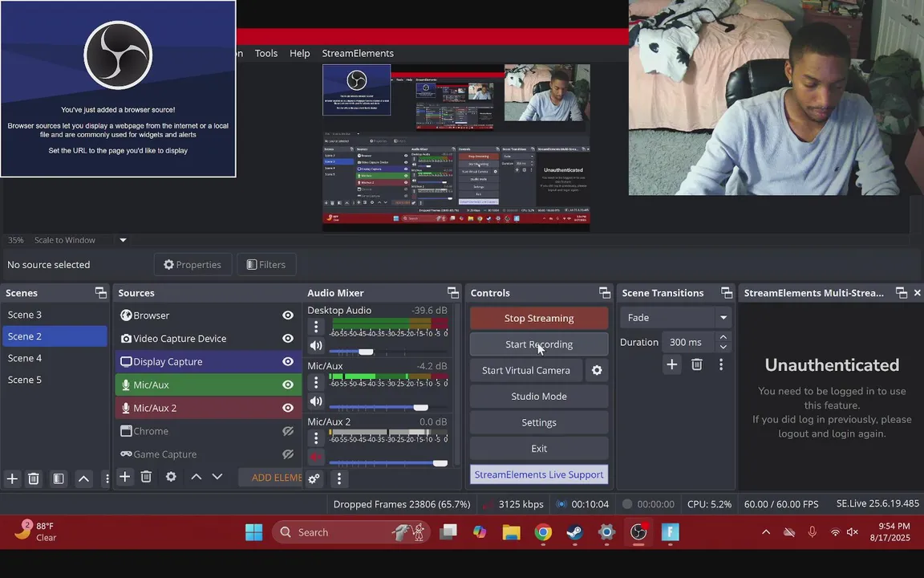Click Stop Streaming
This screenshot has width=924, height=578.
coord(539,318)
